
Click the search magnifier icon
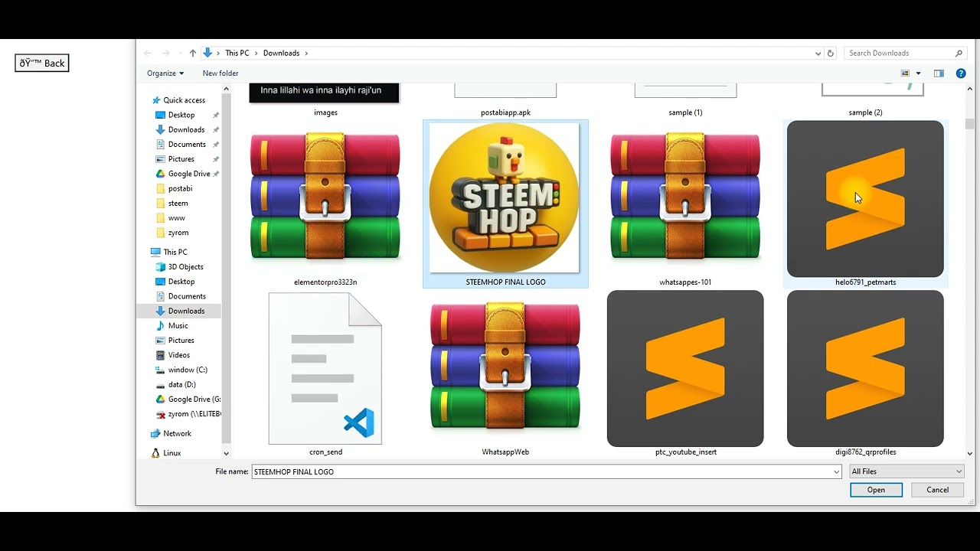(959, 53)
